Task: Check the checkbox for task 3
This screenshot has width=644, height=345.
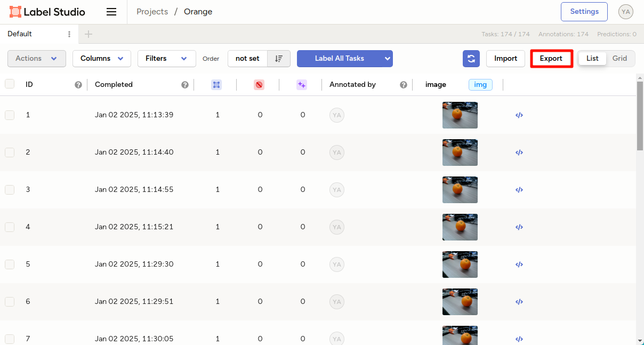Action: tap(10, 190)
